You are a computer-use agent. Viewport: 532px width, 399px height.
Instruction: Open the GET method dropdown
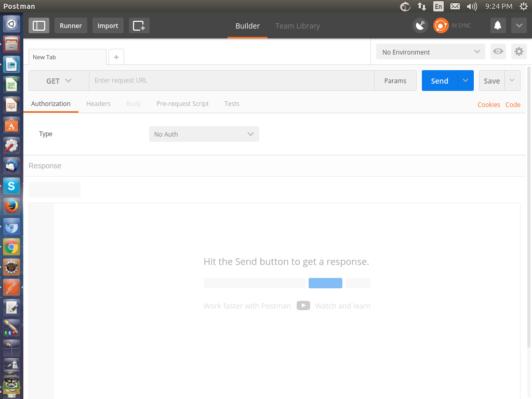pyautogui.click(x=59, y=81)
